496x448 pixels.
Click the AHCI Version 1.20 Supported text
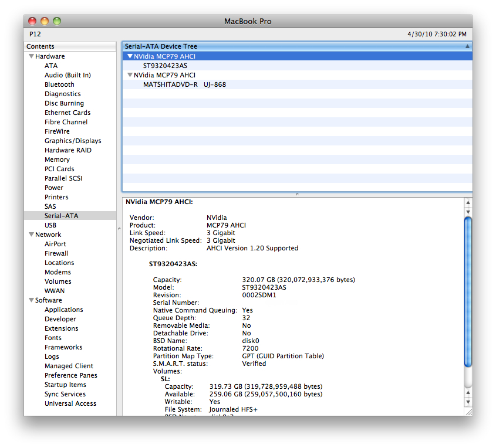pyautogui.click(x=252, y=248)
